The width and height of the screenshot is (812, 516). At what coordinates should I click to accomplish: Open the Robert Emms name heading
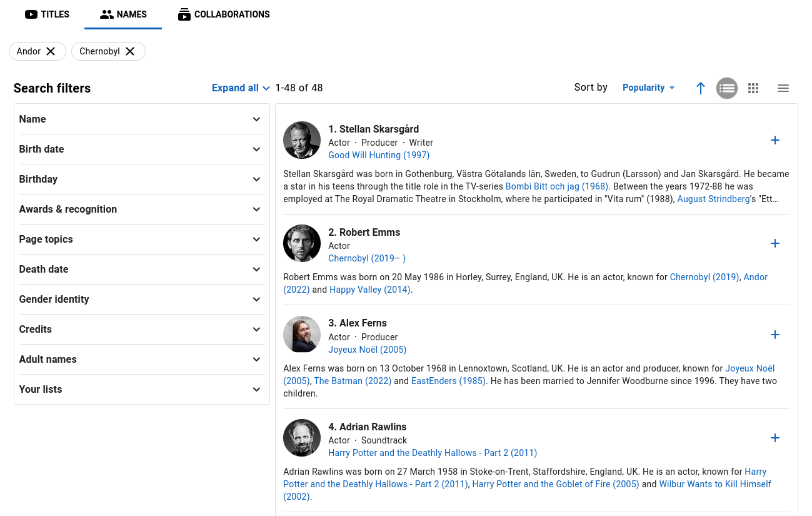click(x=364, y=232)
